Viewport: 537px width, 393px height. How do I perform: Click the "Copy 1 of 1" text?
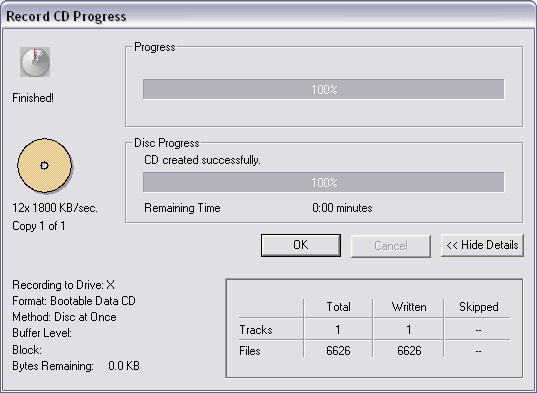click(39, 226)
